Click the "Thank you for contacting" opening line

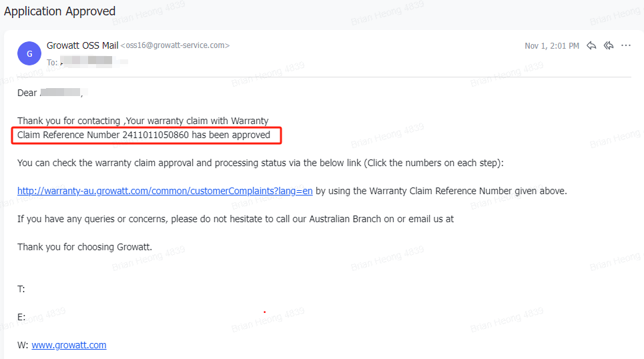click(x=143, y=121)
